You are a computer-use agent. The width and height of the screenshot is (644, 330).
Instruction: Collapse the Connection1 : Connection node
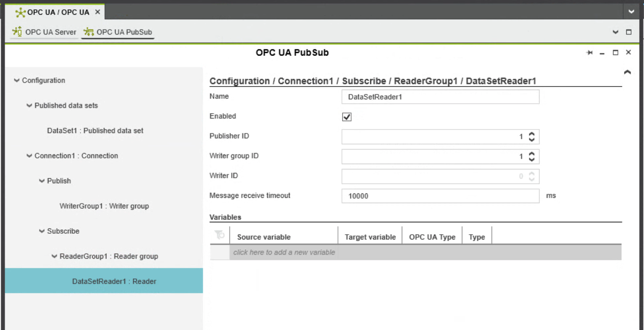[x=29, y=156]
